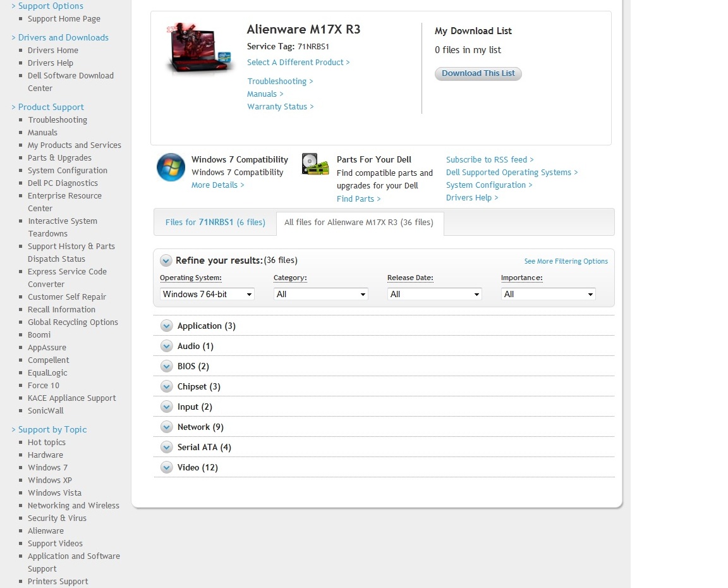
Task: Open Troubleshooting in the sidebar
Action: 58,120
